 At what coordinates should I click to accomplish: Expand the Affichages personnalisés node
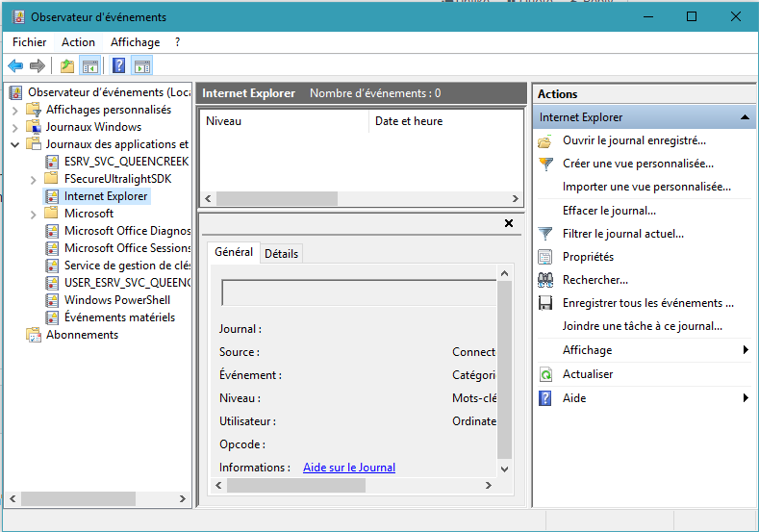(15, 111)
